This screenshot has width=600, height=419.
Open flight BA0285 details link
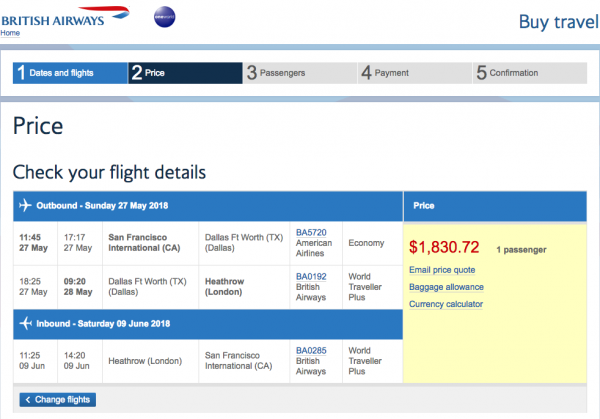tap(311, 351)
